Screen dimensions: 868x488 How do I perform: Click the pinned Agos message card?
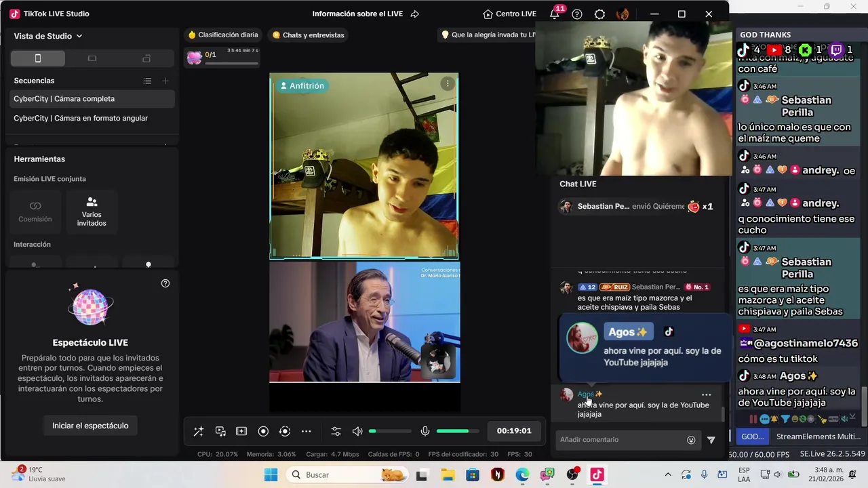(644, 348)
